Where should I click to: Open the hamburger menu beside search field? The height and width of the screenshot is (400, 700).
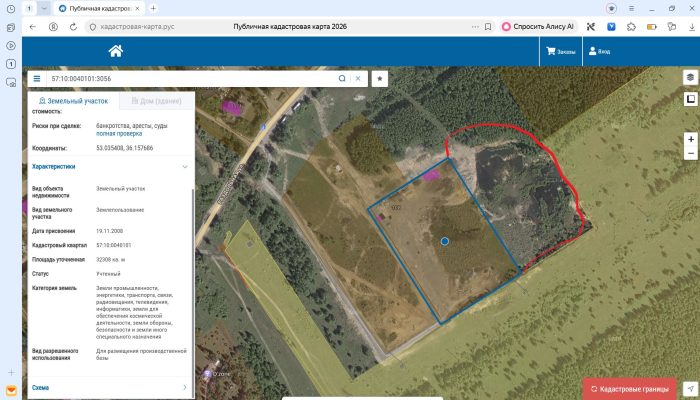(37, 79)
